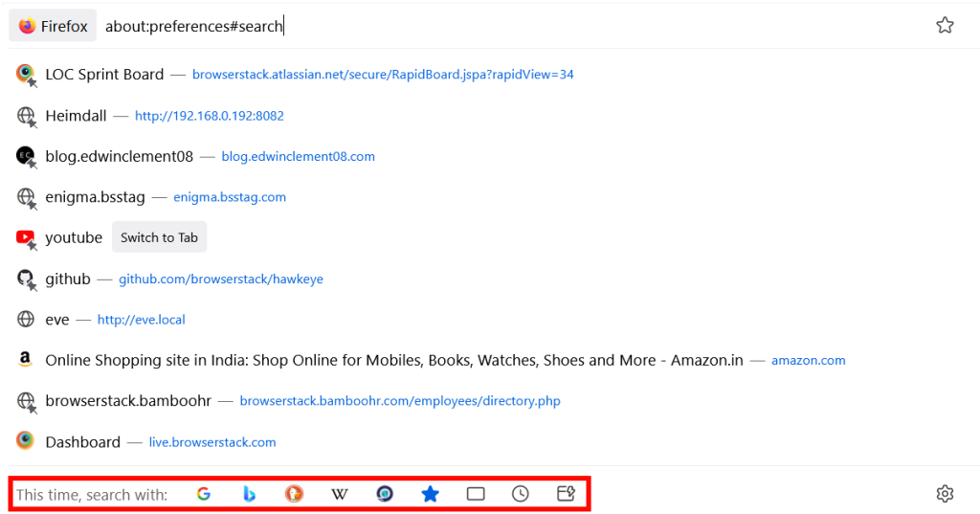The image size is (980, 514).
Task: Click Dashboard BrowserStack favicon
Action: (25, 440)
